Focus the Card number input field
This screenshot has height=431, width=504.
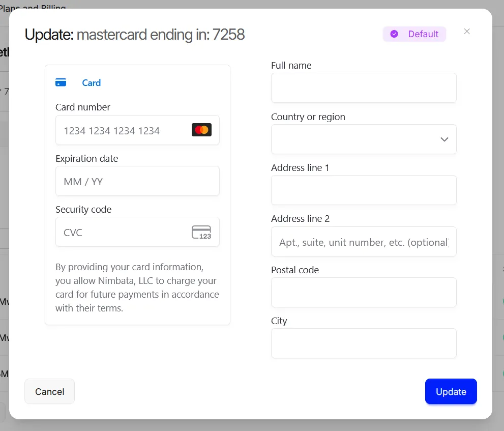pyautogui.click(x=138, y=130)
